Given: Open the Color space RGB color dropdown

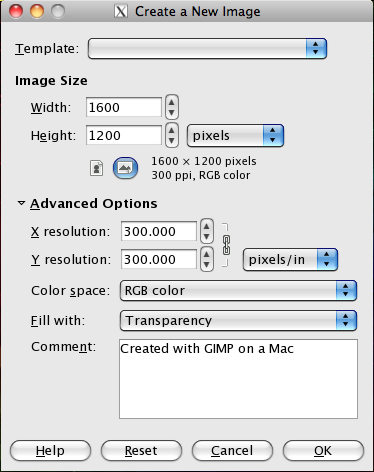Looking at the screenshot, I should [238, 290].
